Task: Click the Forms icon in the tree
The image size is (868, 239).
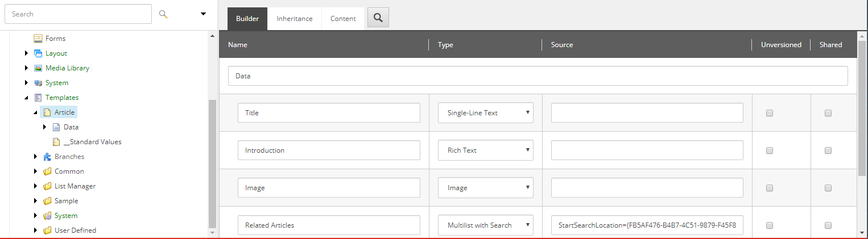Action: 38,39
